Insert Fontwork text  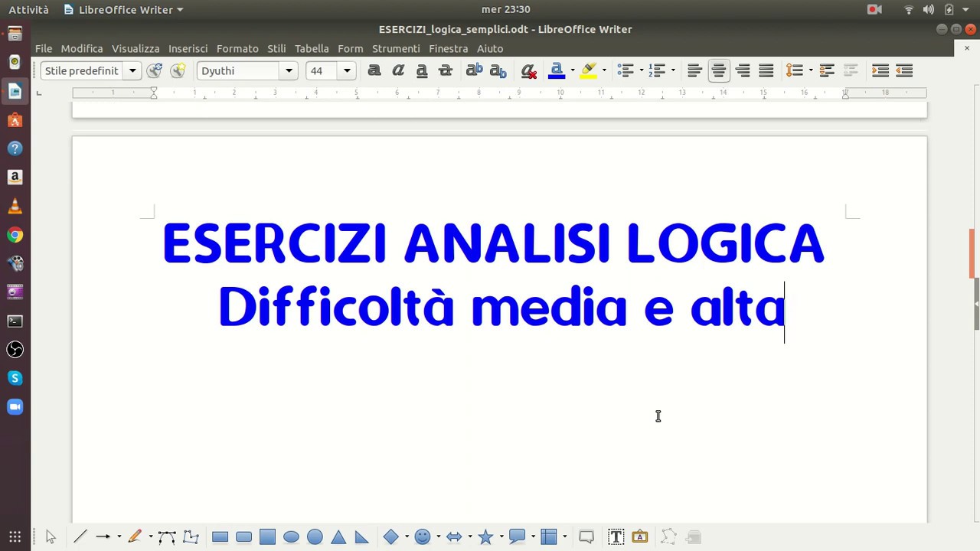click(639, 536)
